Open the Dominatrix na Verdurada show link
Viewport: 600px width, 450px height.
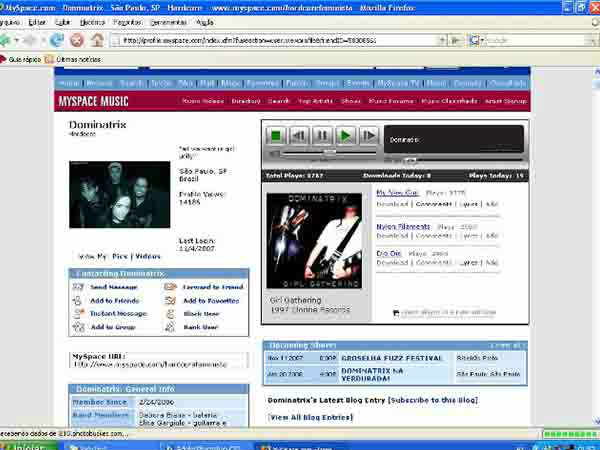[371, 374]
